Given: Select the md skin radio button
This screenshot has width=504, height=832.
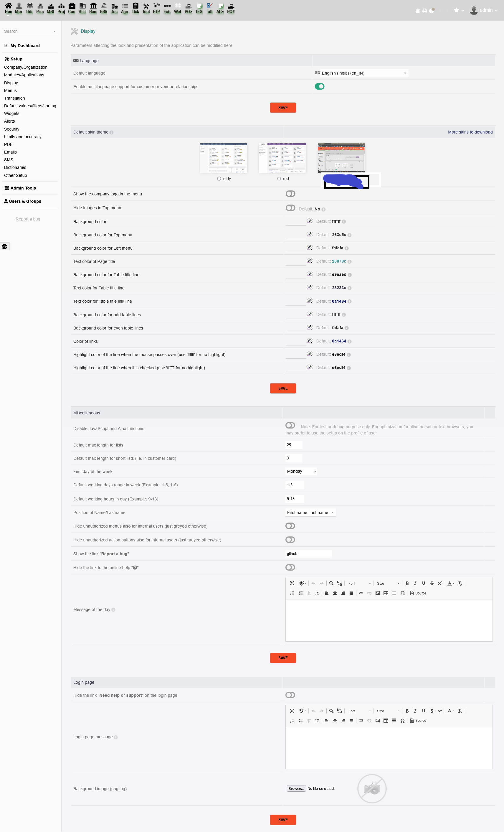Looking at the screenshot, I should pos(279,179).
